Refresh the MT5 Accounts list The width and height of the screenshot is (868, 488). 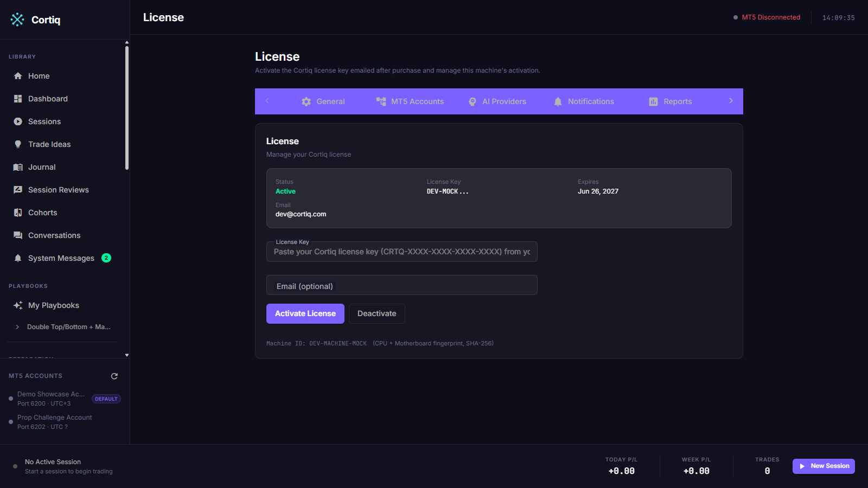[114, 376]
